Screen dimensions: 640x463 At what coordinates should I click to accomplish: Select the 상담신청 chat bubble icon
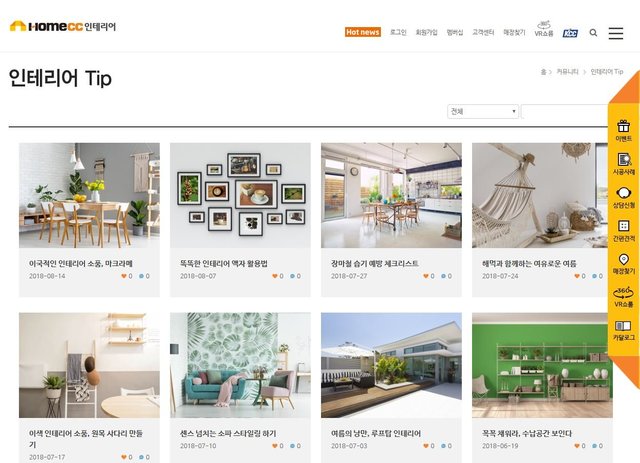coord(624,193)
